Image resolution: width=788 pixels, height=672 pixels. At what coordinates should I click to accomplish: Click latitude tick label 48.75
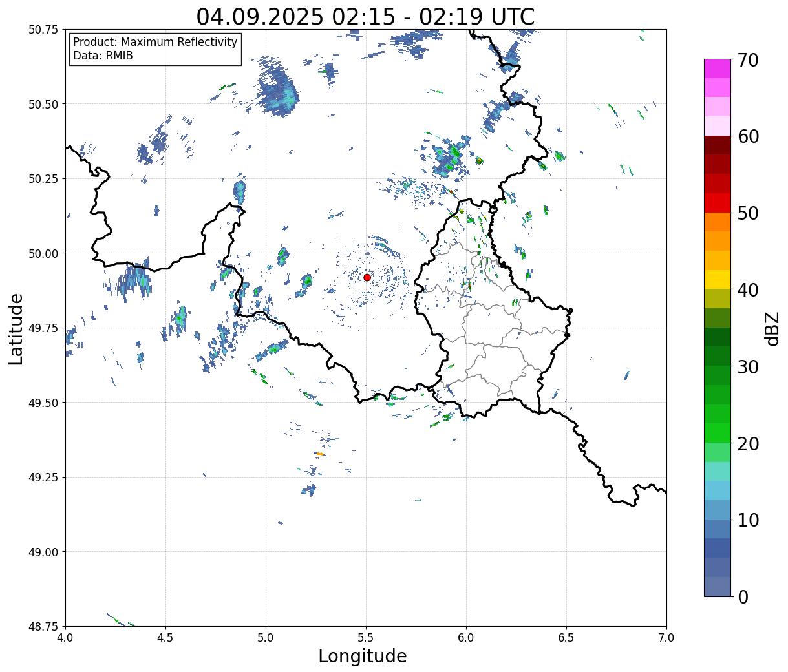[43, 626]
